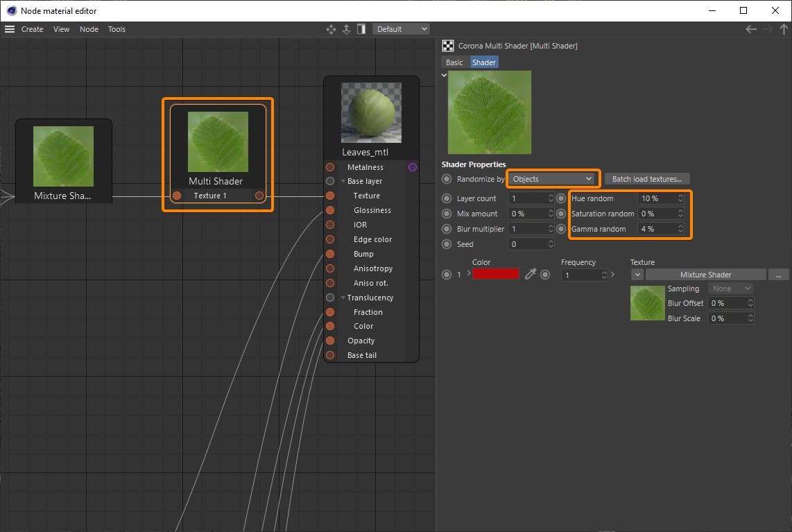
Task: Go forward with the right arrow icon
Action: (x=768, y=29)
